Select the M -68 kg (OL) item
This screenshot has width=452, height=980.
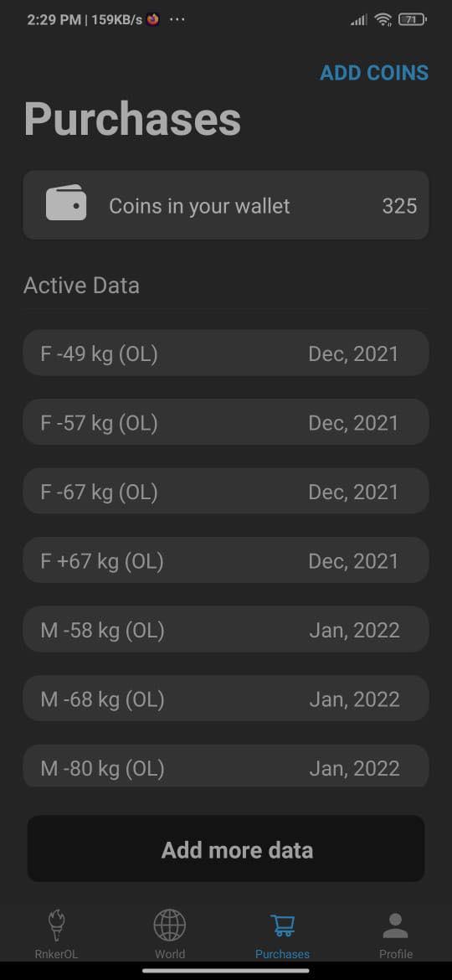[226, 698]
